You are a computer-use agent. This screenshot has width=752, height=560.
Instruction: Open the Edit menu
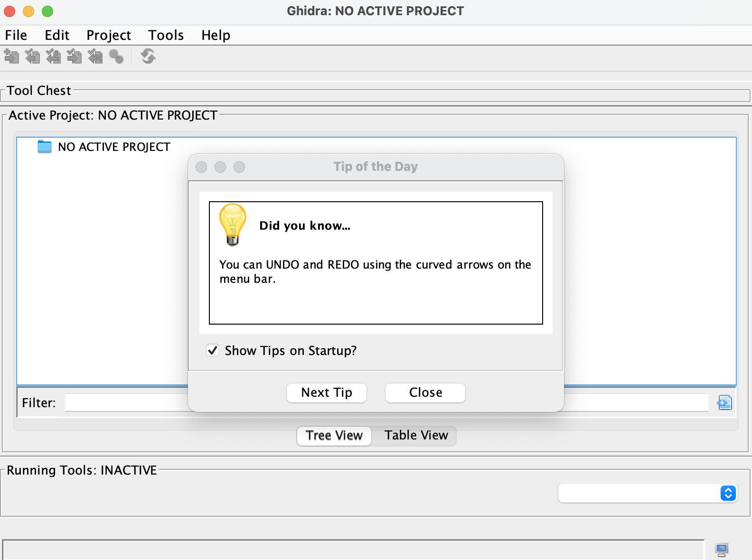(57, 35)
